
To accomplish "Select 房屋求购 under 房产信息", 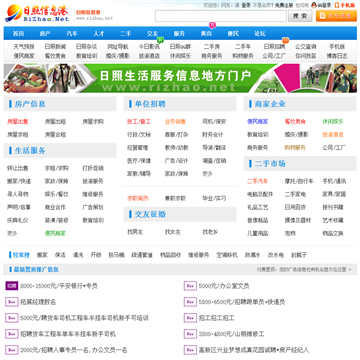I will [93, 121].
